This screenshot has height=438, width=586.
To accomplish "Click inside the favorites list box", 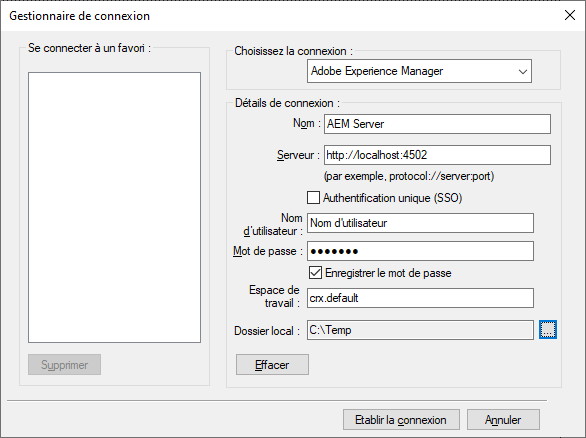I will (x=114, y=207).
